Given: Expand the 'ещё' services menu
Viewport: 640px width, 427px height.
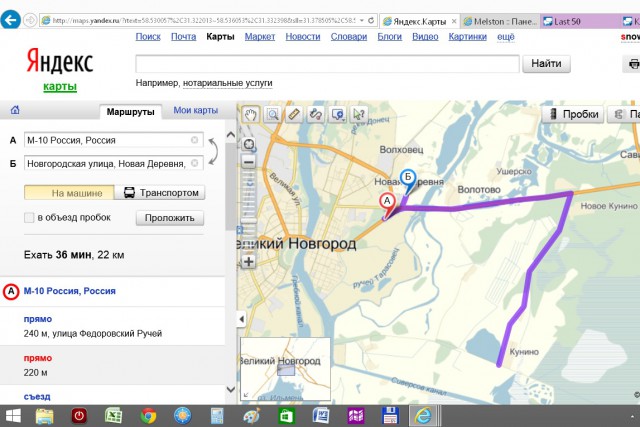Looking at the screenshot, I should click(506, 37).
